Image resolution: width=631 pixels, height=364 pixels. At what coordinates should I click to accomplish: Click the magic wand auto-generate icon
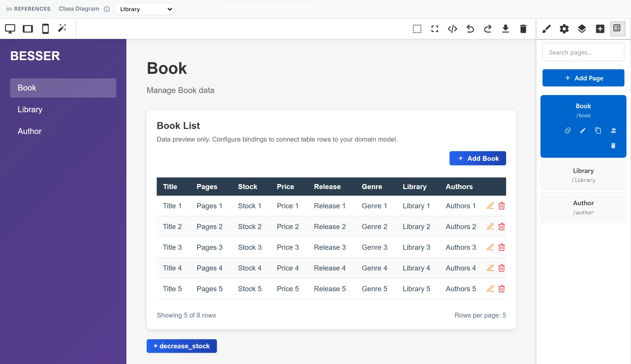(x=62, y=28)
